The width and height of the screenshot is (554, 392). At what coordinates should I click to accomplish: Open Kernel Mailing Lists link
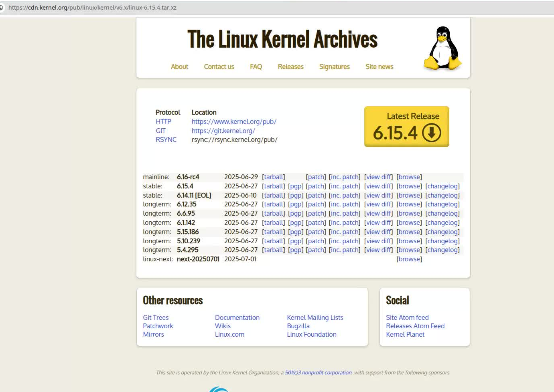(315, 317)
